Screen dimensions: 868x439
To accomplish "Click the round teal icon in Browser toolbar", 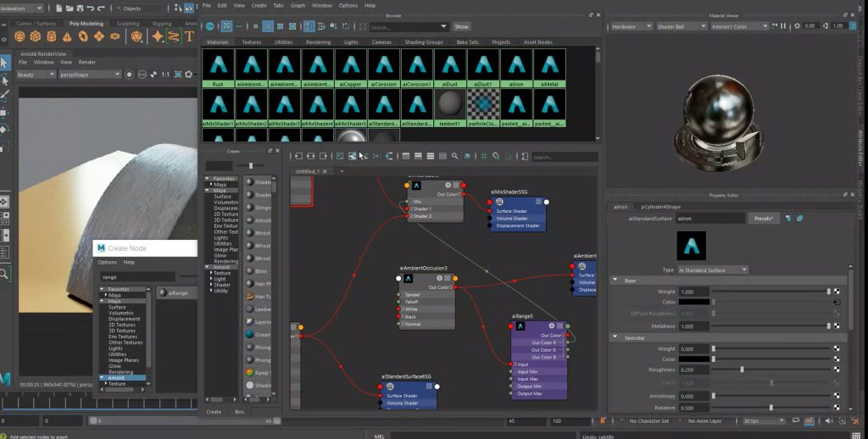I will tap(210, 26).
